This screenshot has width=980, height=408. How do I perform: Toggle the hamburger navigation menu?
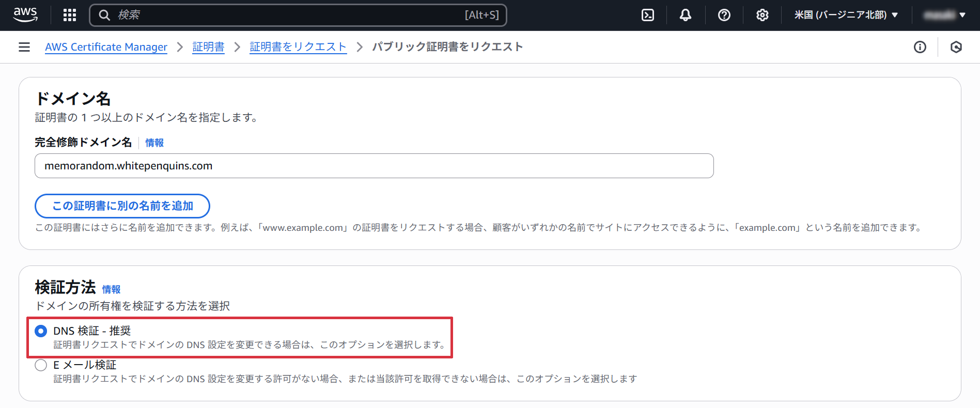24,47
